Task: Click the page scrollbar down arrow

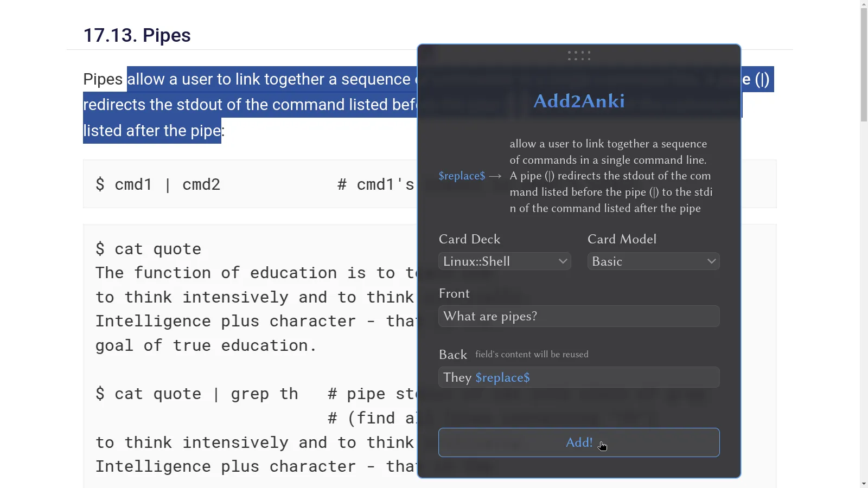Action: [864, 483]
